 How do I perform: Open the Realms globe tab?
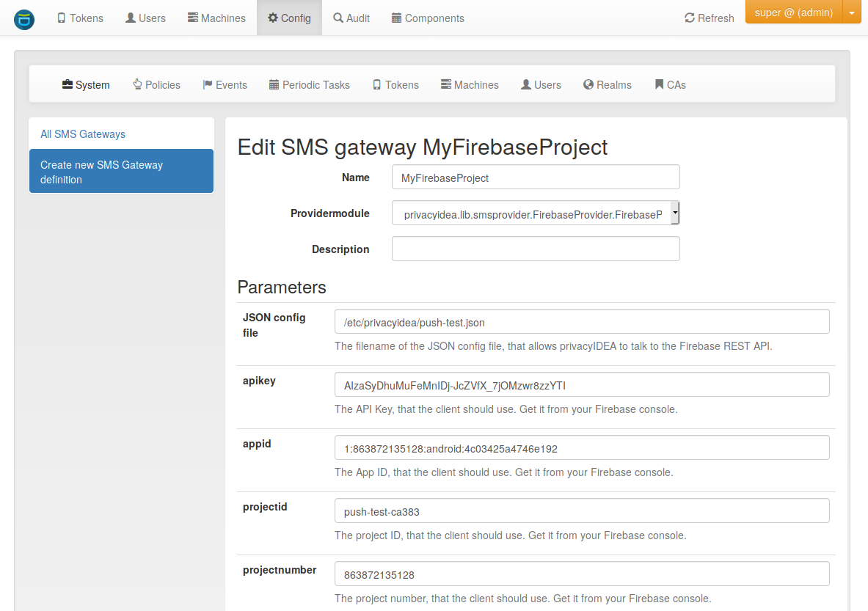click(607, 85)
